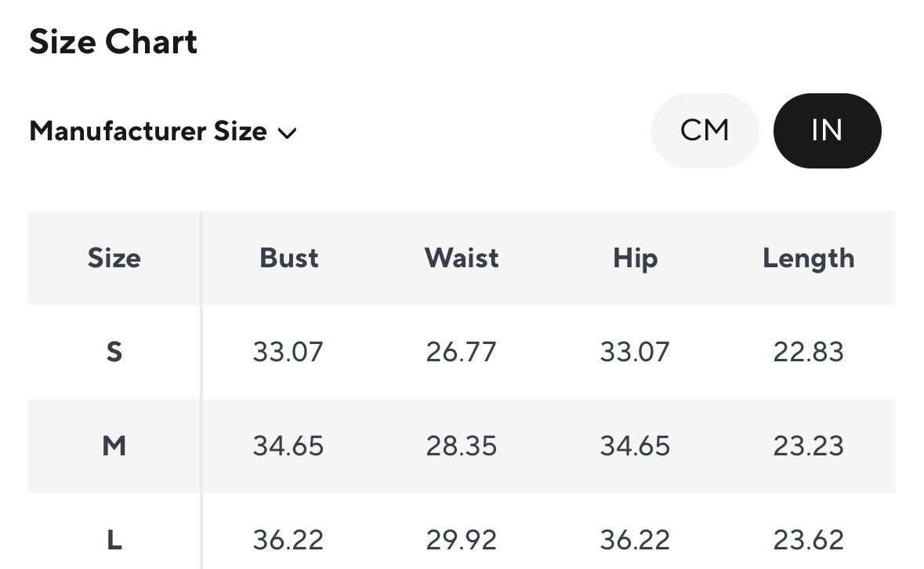Click the Hip column header

(x=635, y=258)
